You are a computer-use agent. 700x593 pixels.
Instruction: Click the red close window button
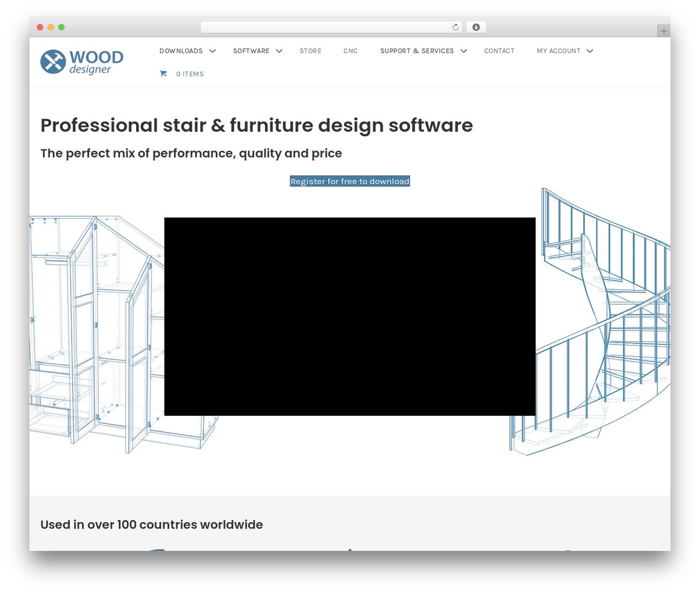point(40,27)
